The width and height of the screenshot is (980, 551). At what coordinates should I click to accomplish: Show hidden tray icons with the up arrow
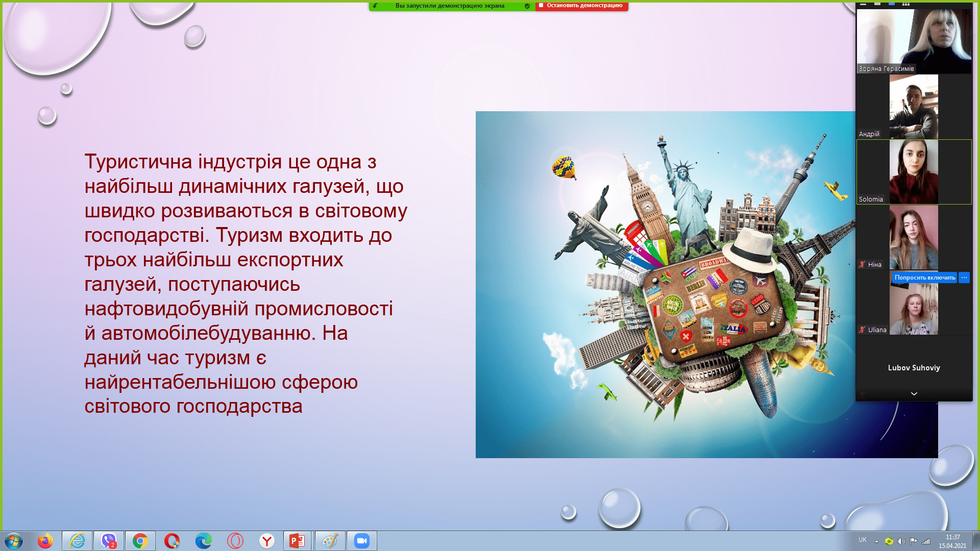coord(876,541)
